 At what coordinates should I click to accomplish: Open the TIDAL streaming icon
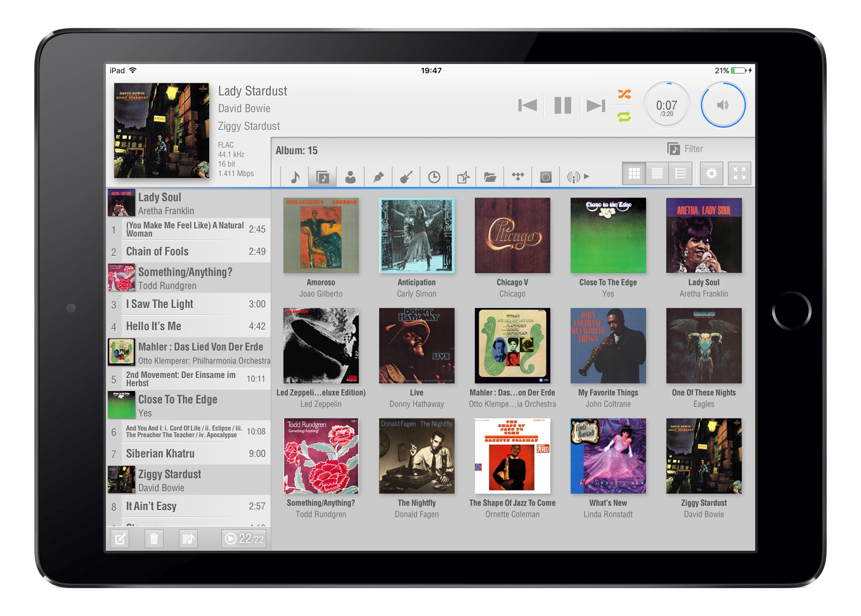(x=518, y=177)
